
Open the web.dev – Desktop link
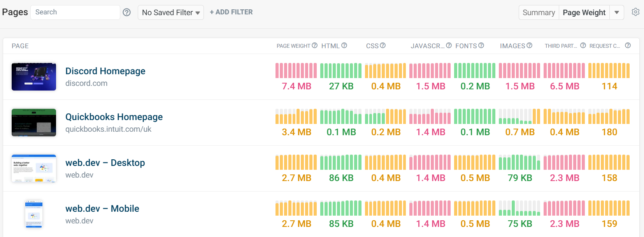coord(105,163)
